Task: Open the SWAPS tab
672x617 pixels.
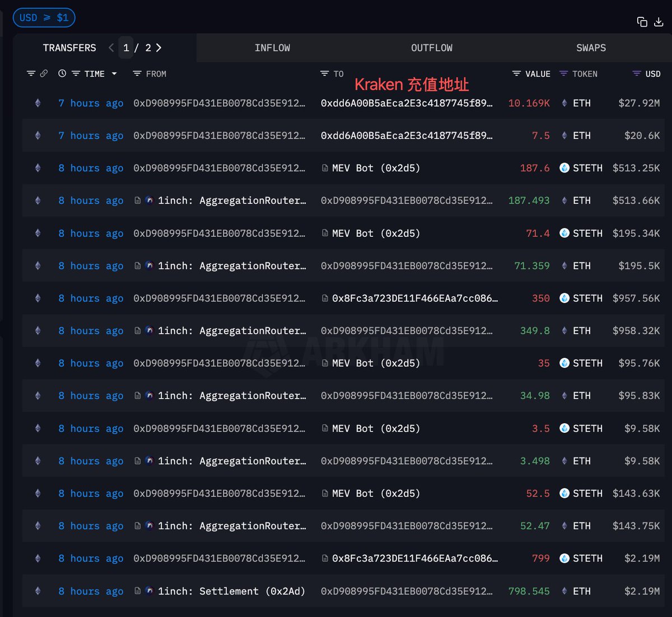Action: coord(591,48)
